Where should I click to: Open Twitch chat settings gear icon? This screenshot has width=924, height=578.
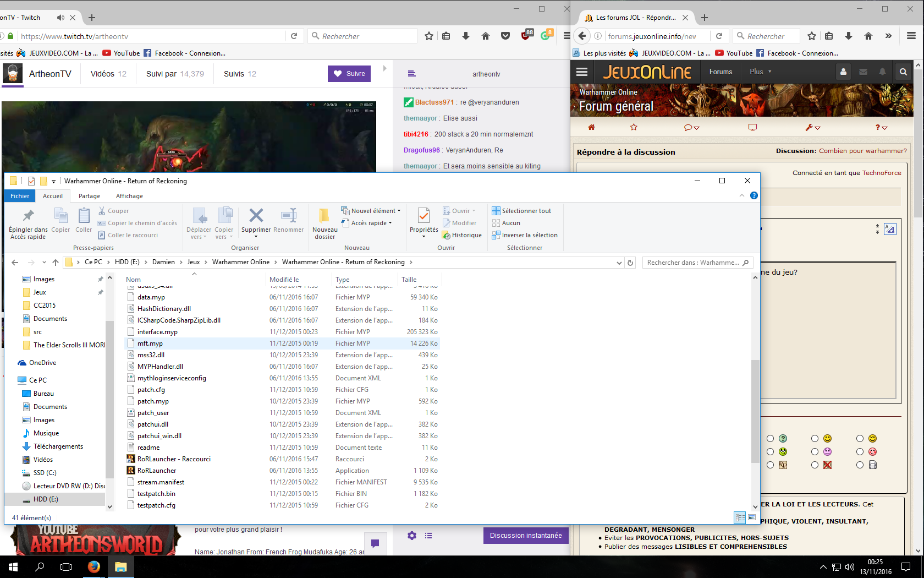coord(412,536)
